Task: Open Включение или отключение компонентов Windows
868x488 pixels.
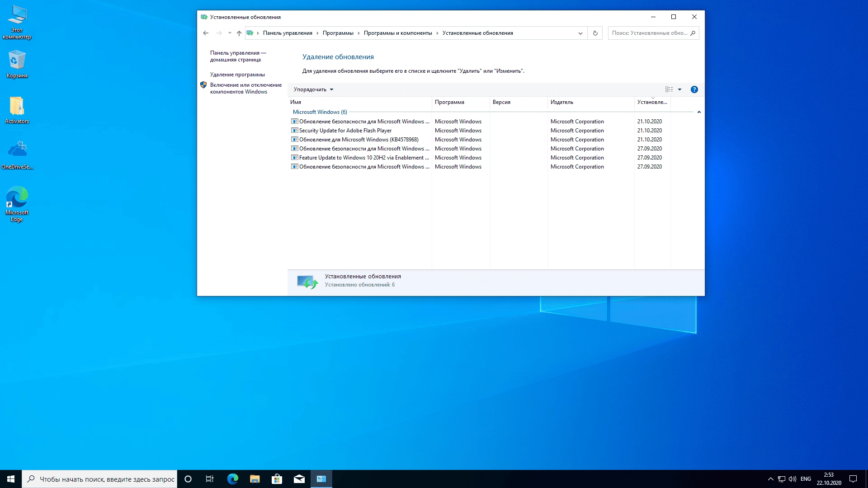Action: click(x=246, y=88)
